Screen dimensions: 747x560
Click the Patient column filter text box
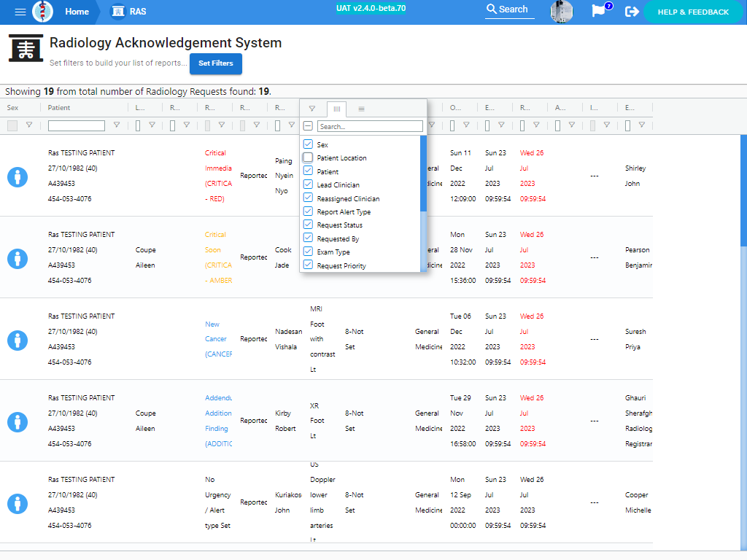point(76,125)
